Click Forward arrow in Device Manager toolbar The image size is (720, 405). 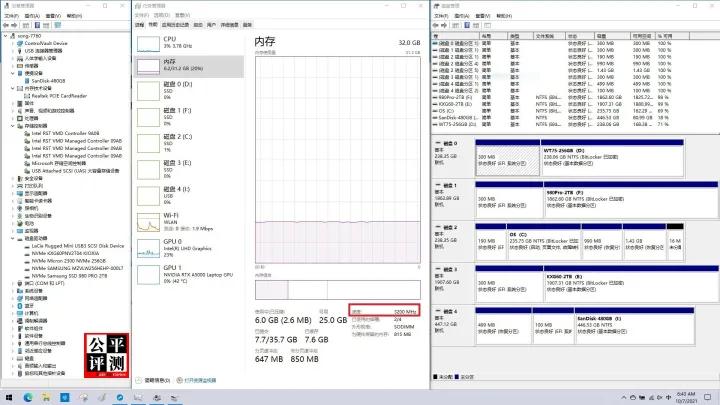click(14, 25)
